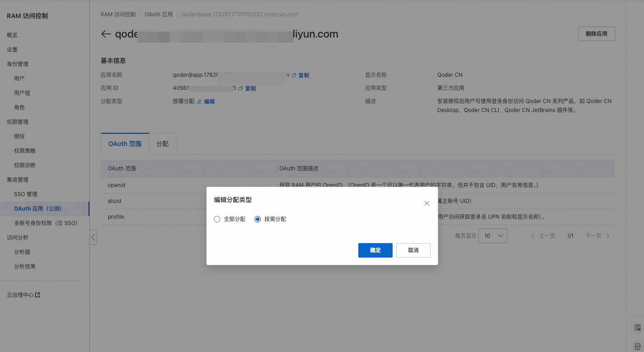Viewport: 644px width, 352px height.
Task: Open the 云治理中心 external link
Action: (x=23, y=295)
